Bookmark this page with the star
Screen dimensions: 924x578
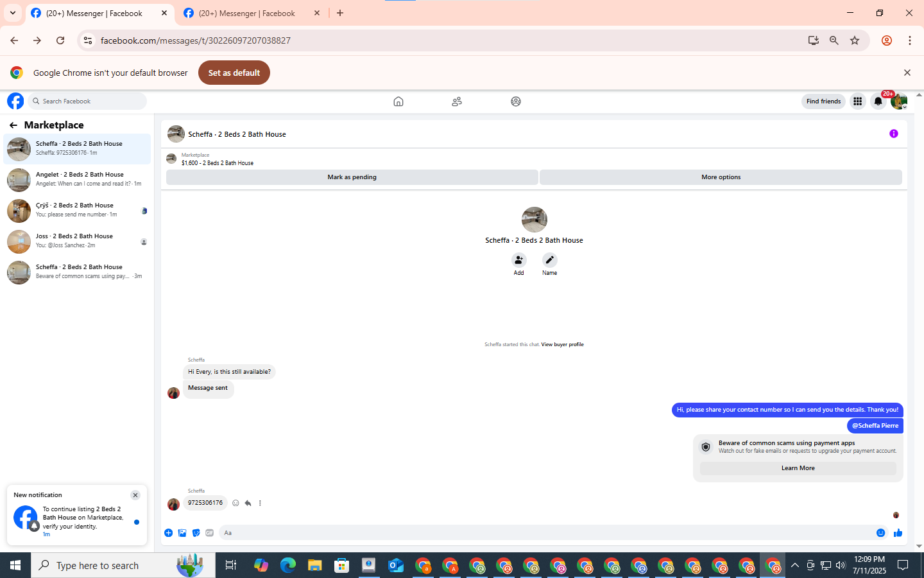click(x=855, y=40)
